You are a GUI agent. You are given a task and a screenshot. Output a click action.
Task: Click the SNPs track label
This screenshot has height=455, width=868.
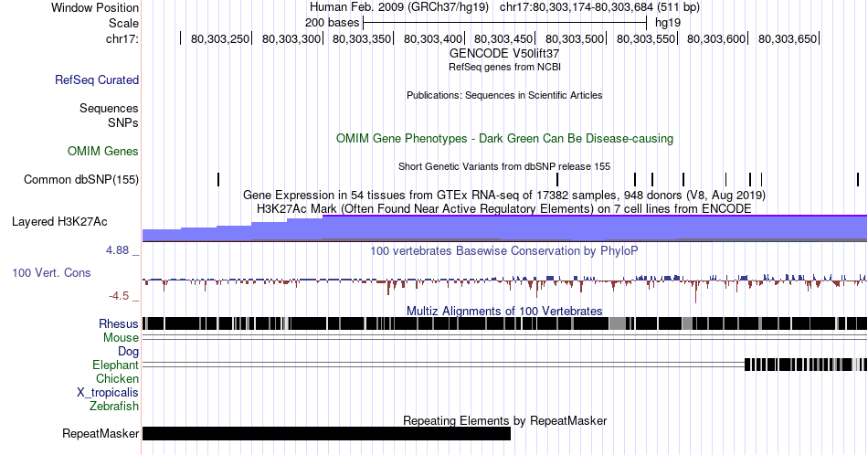click(x=123, y=122)
